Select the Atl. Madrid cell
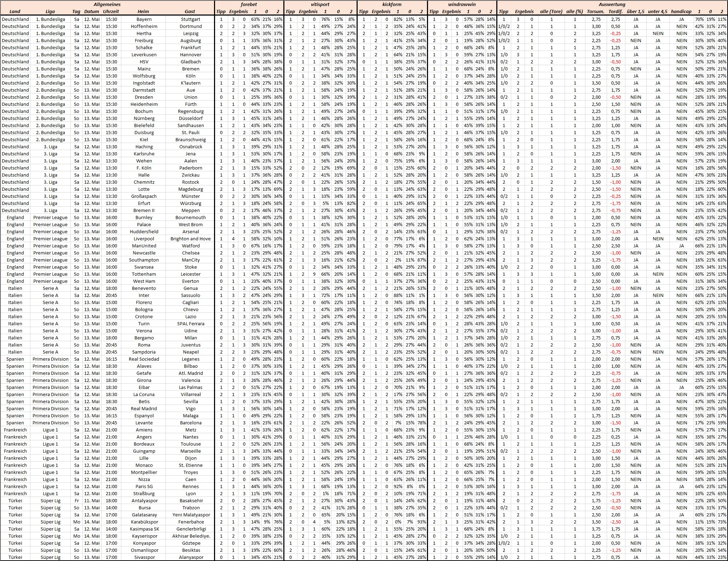The height and width of the screenshot is (561, 728). [x=190, y=373]
